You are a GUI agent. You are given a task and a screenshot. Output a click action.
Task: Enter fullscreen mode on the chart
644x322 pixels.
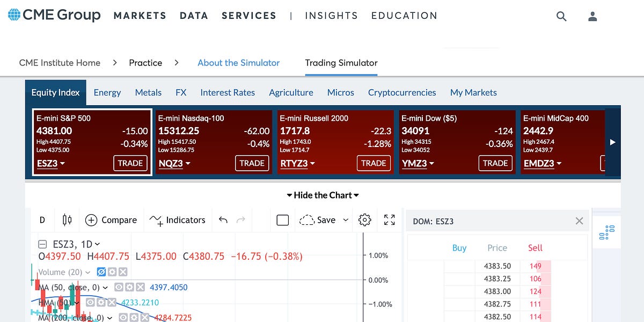pyautogui.click(x=390, y=219)
